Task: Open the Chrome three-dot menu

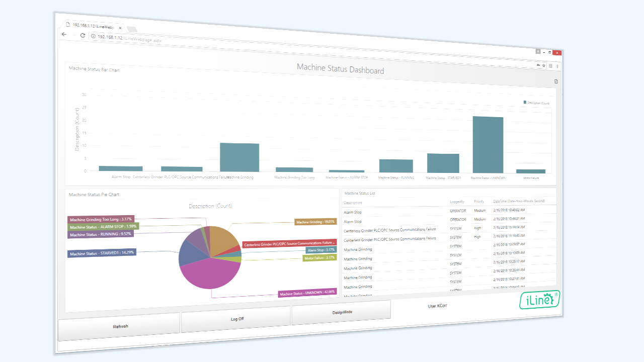Action: [x=556, y=65]
